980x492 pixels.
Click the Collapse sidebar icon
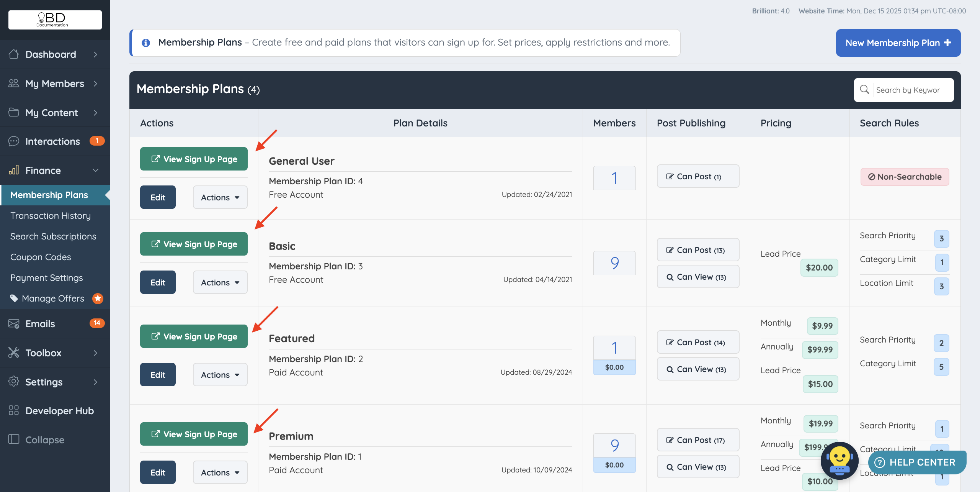[14, 439]
